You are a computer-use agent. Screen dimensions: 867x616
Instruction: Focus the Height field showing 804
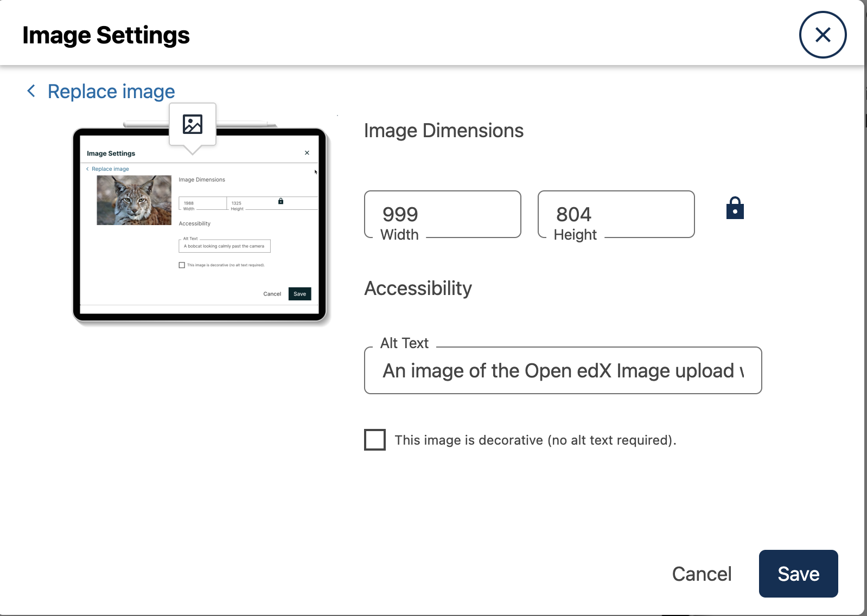point(616,214)
